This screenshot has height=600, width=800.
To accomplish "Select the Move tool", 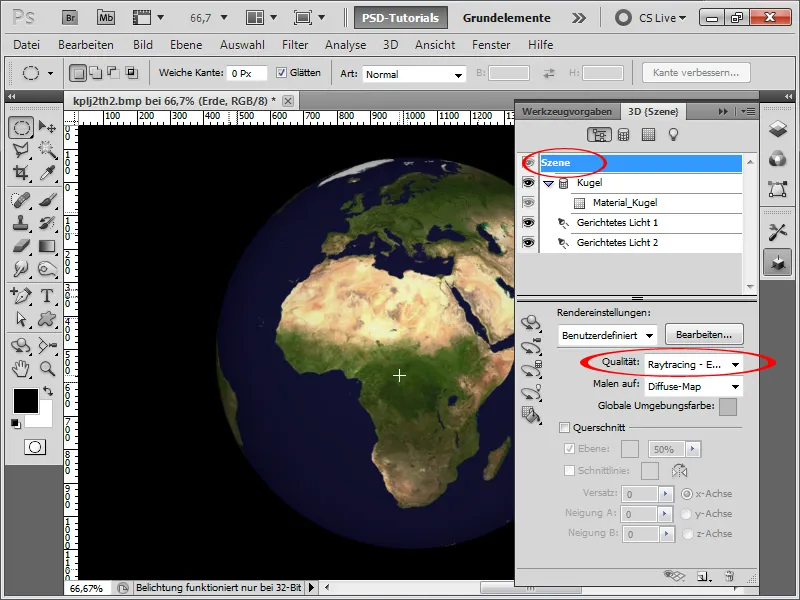I will coord(47,127).
